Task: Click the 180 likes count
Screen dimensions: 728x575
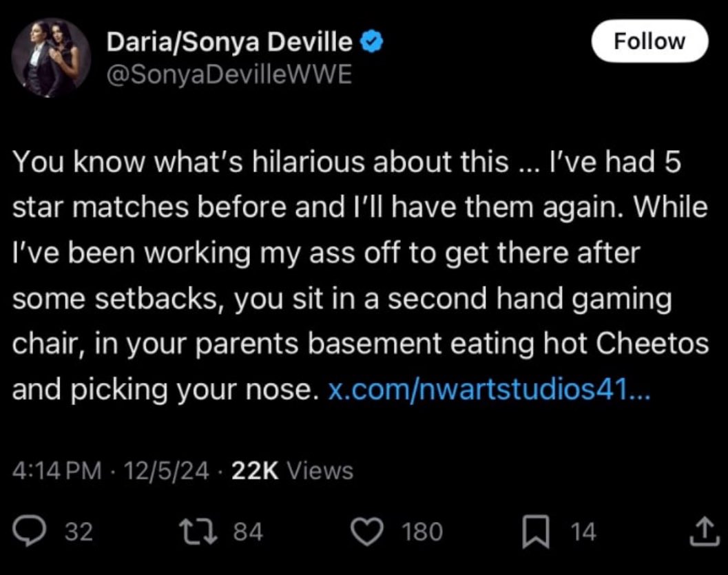Action: click(422, 532)
